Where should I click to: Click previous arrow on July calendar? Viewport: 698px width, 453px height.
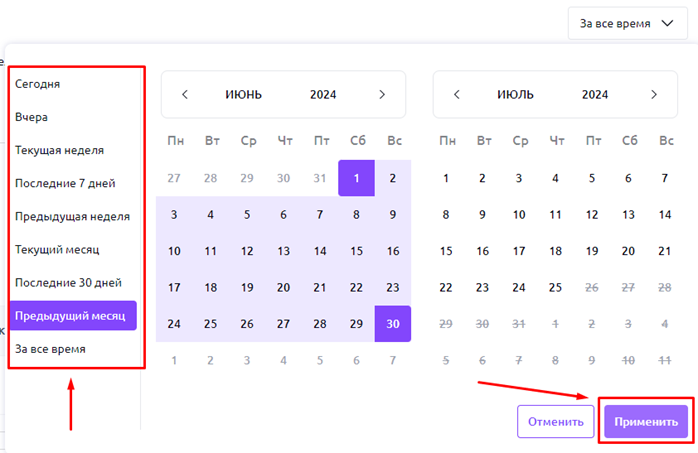pos(457,95)
